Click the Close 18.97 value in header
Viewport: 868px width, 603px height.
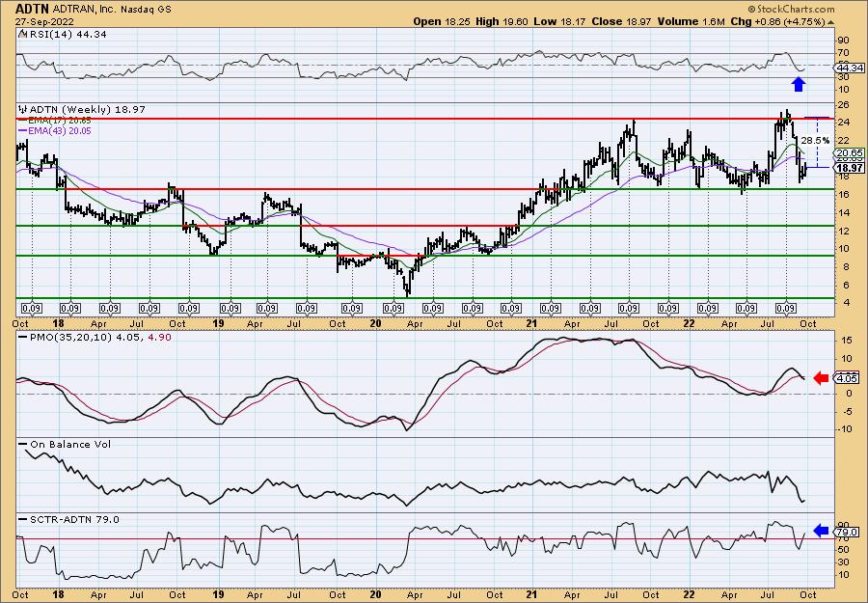tap(622, 21)
